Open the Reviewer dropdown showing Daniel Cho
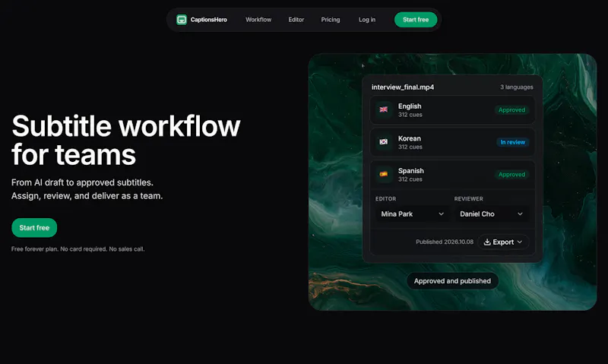Screen dimensions: 608x364 click(x=491, y=214)
